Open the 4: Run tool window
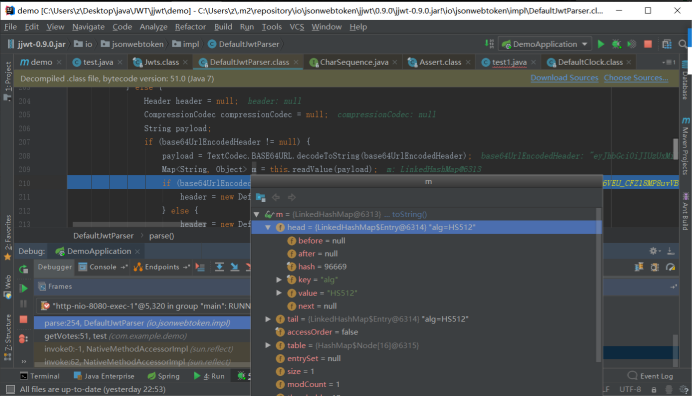Screen dimensions: 692x396 pos(209,376)
